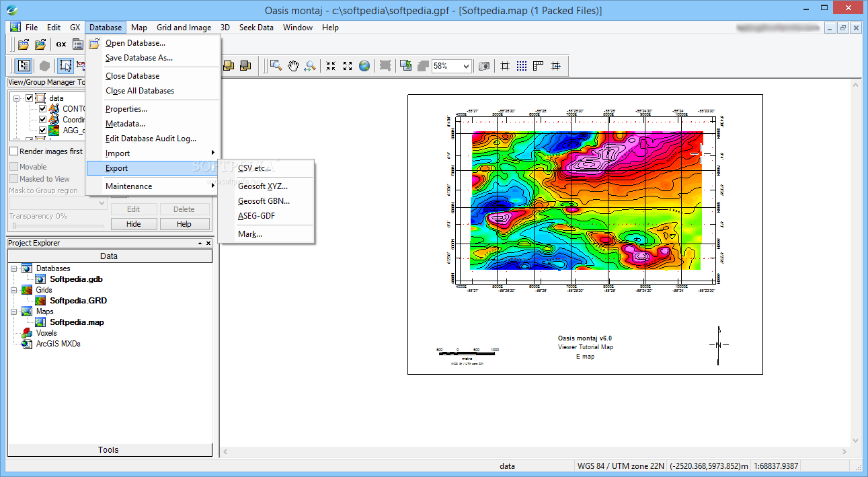
Task: Click the crosshair grid icon after camera
Action: (505, 65)
